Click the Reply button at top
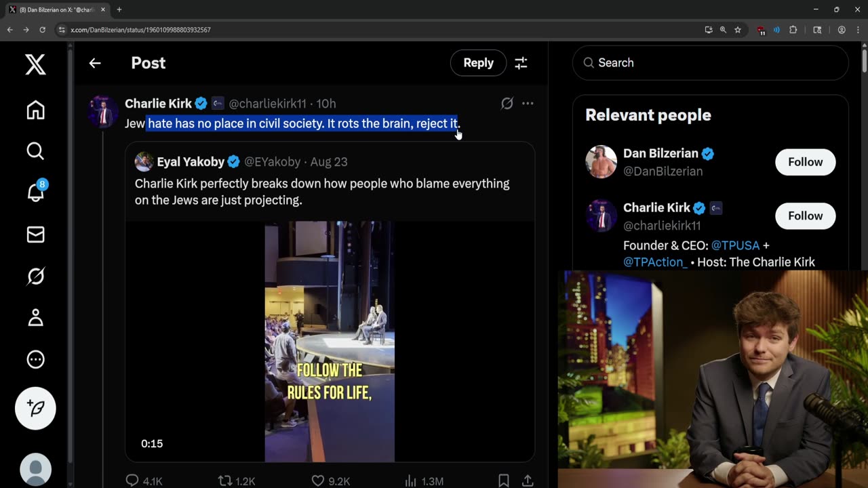The height and width of the screenshot is (488, 868). click(x=478, y=63)
